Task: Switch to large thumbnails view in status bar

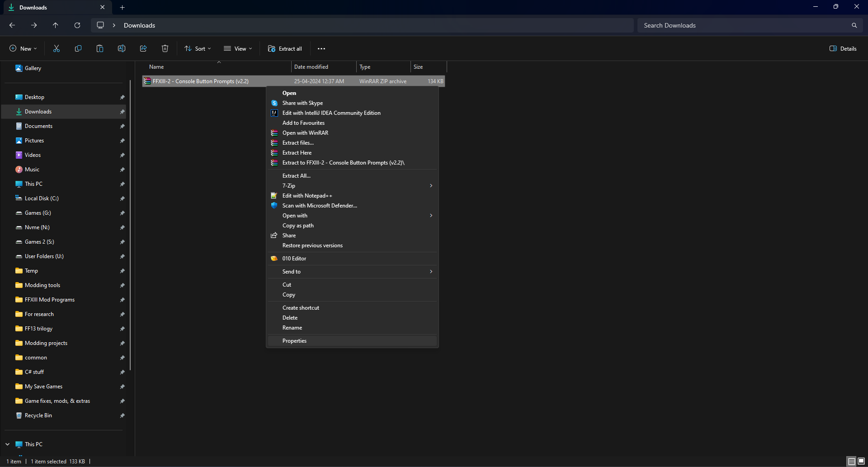Action: click(861, 461)
